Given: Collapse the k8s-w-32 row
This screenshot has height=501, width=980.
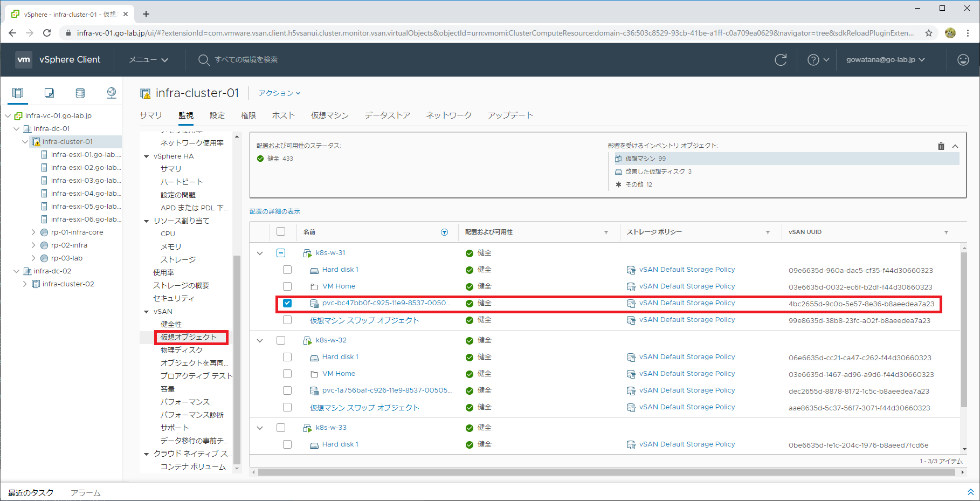Looking at the screenshot, I should (x=260, y=340).
